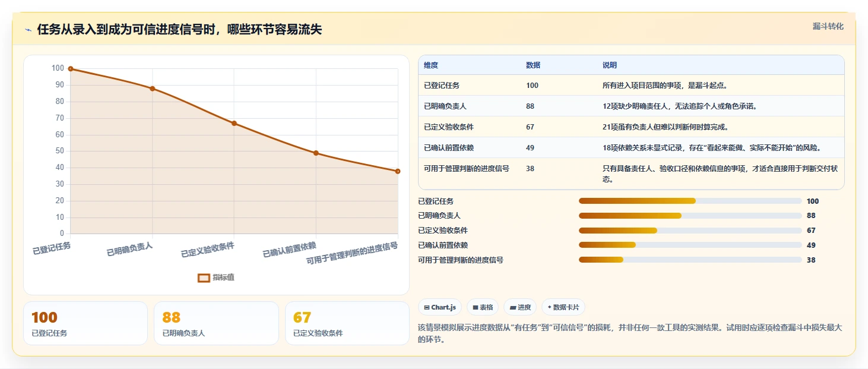Image resolution: width=868 pixels, height=369 pixels.
Task: Click the 已明确负责人 label in the progress list
Action: coord(439,216)
